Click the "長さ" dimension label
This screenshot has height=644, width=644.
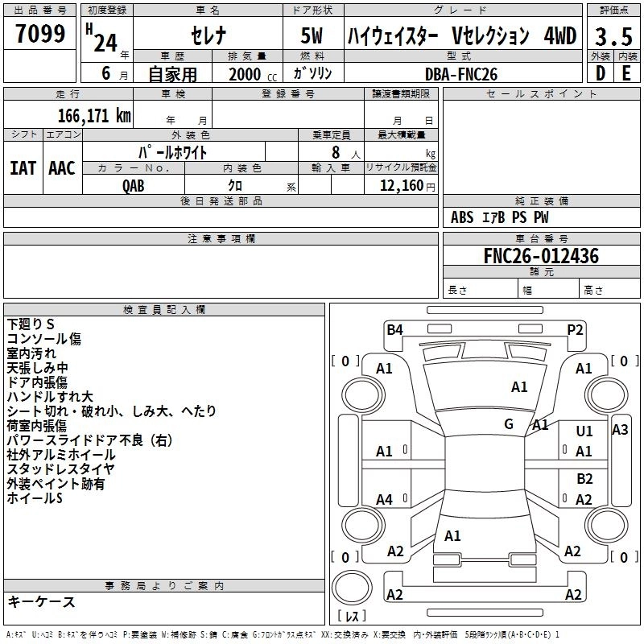457,291
